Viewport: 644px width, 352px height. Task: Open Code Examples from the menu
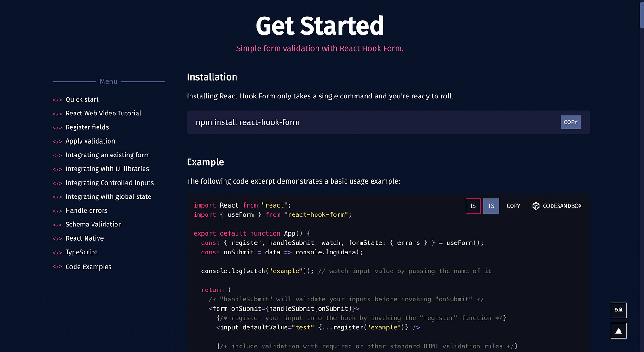88,267
